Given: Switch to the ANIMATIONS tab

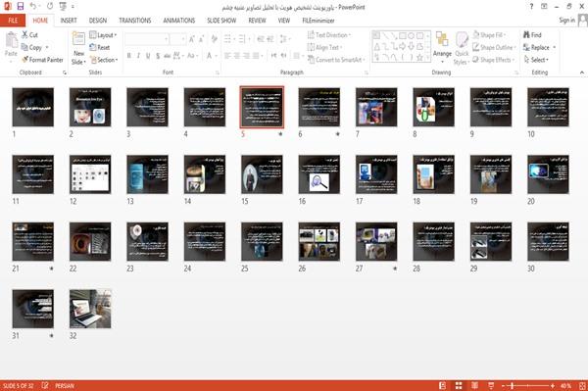Looking at the screenshot, I should [x=179, y=21].
